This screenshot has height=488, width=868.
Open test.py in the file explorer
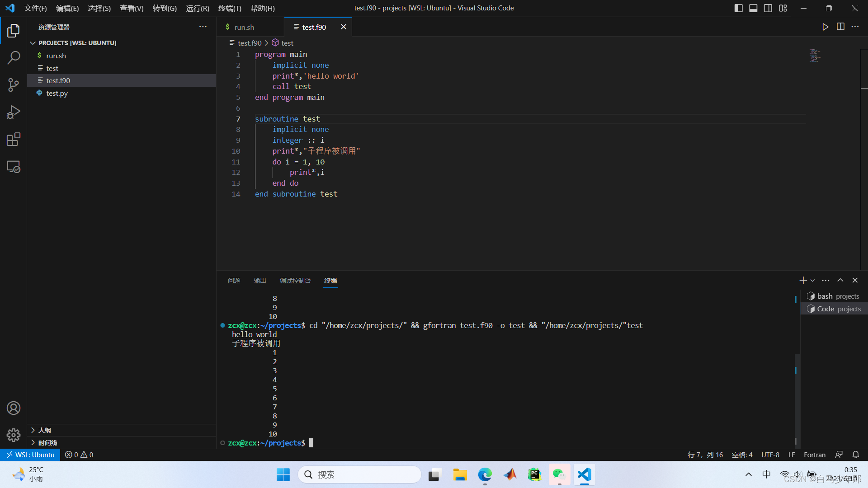pyautogui.click(x=57, y=93)
